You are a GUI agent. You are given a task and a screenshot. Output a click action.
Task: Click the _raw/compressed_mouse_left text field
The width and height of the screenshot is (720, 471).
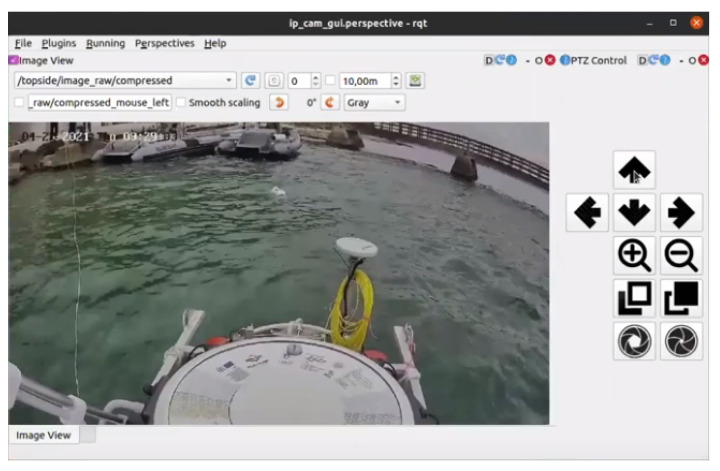tap(99, 102)
